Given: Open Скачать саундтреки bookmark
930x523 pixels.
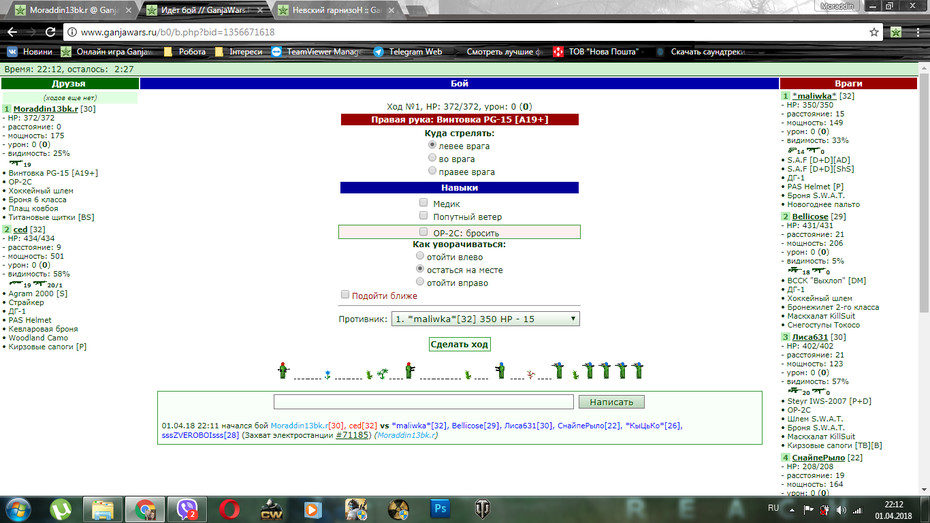Looking at the screenshot, I should 700,52.
